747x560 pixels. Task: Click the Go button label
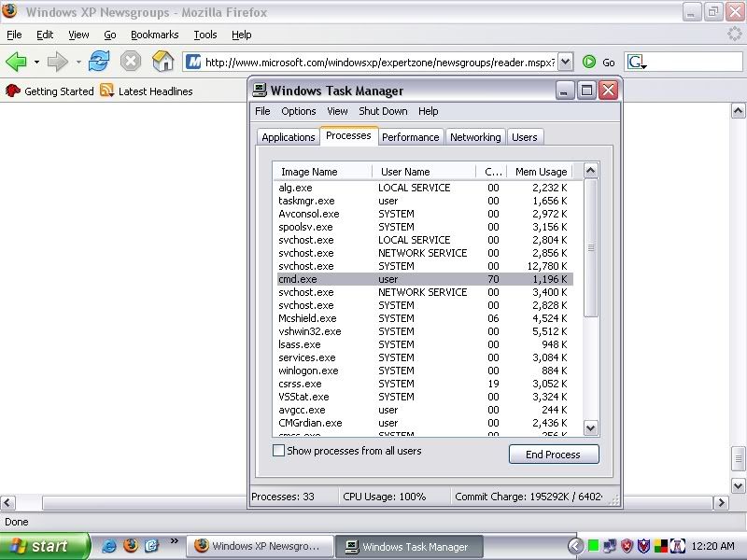click(609, 63)
